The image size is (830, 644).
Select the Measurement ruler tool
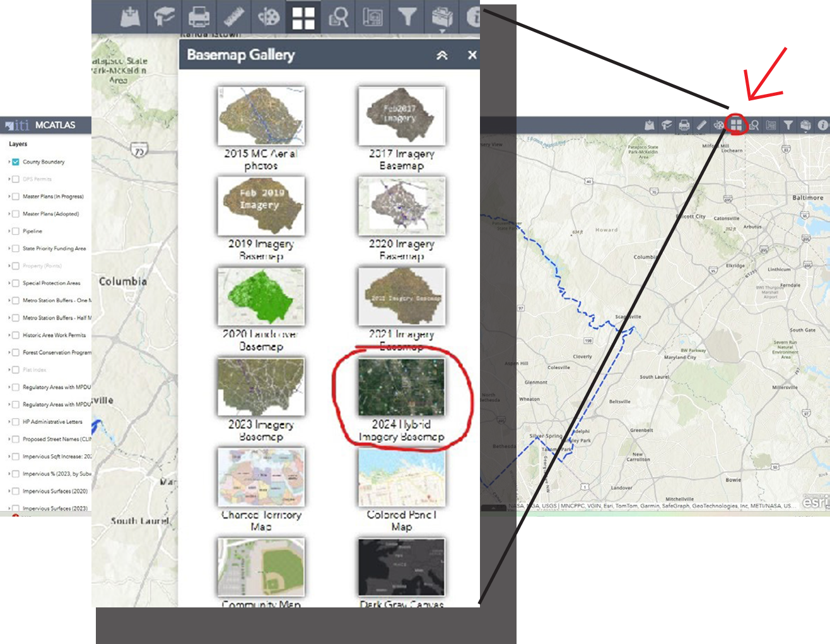(x=234, y=17)
